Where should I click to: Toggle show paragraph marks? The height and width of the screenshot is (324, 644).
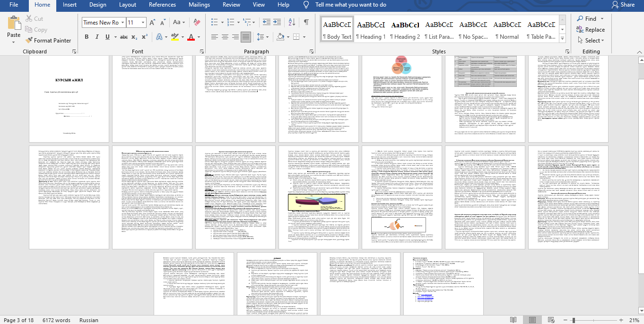[x=306, y=22]
